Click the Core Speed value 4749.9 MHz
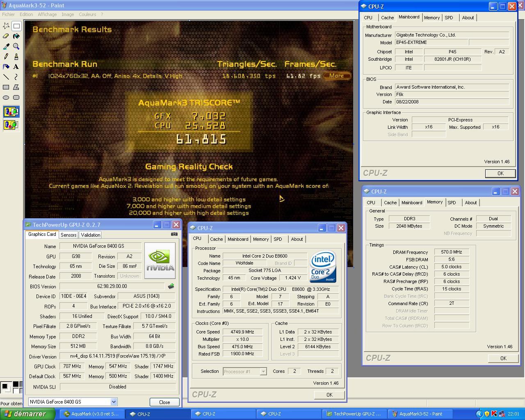 coord(242,332)
